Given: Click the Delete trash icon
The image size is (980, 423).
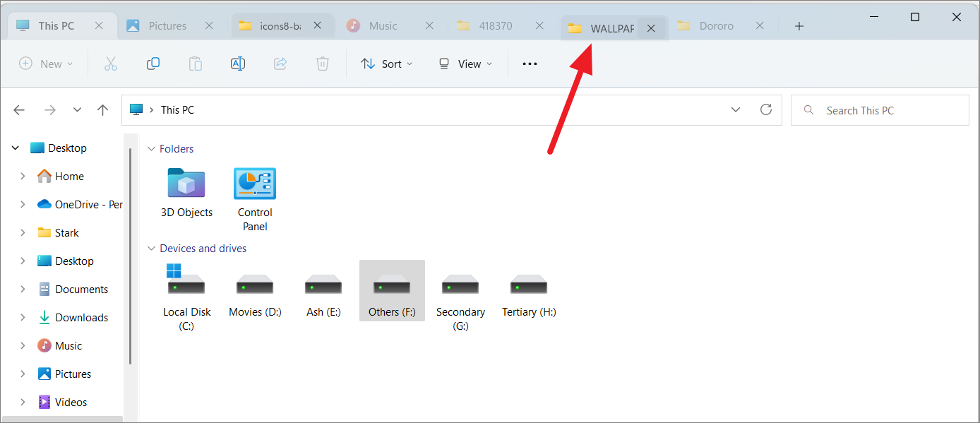Looking at the screenshot, I should [323, 64].
